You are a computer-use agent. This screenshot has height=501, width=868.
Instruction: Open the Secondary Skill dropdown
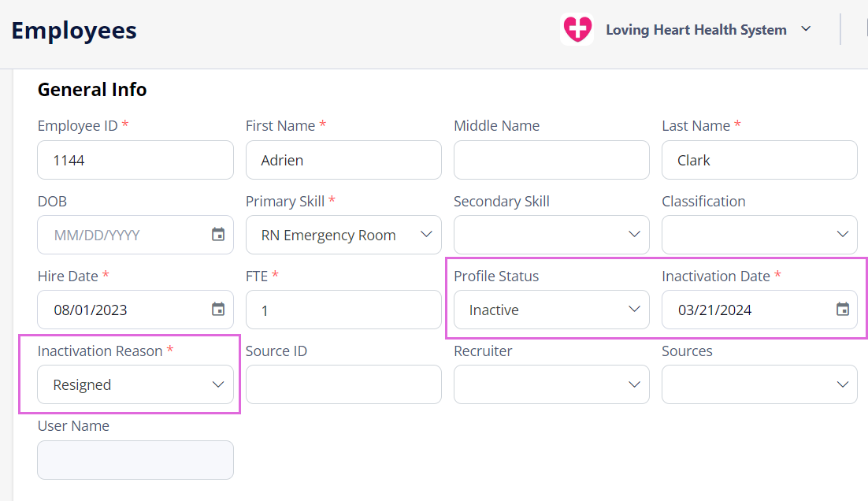551,235
